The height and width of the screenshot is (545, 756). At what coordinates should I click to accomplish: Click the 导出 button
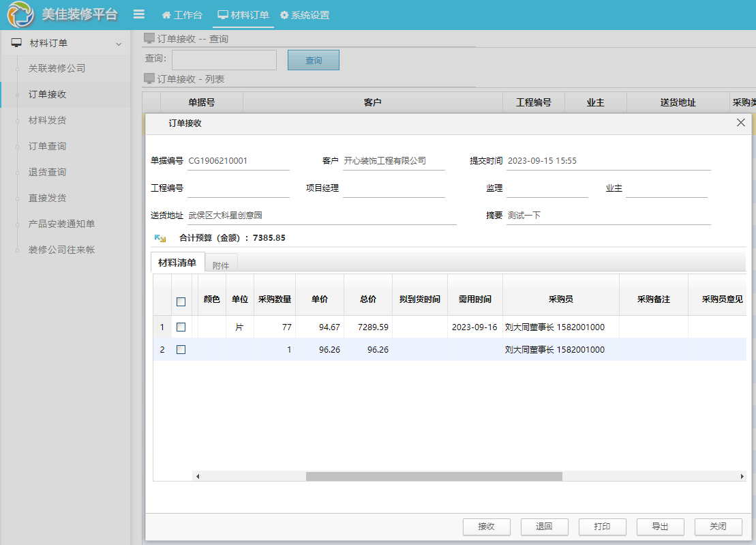(x=660, y=527)
